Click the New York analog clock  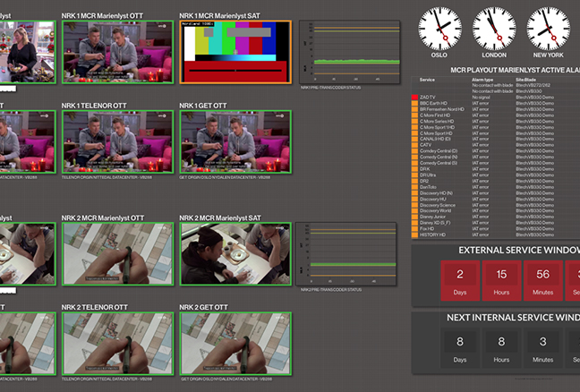coord(548,29)
